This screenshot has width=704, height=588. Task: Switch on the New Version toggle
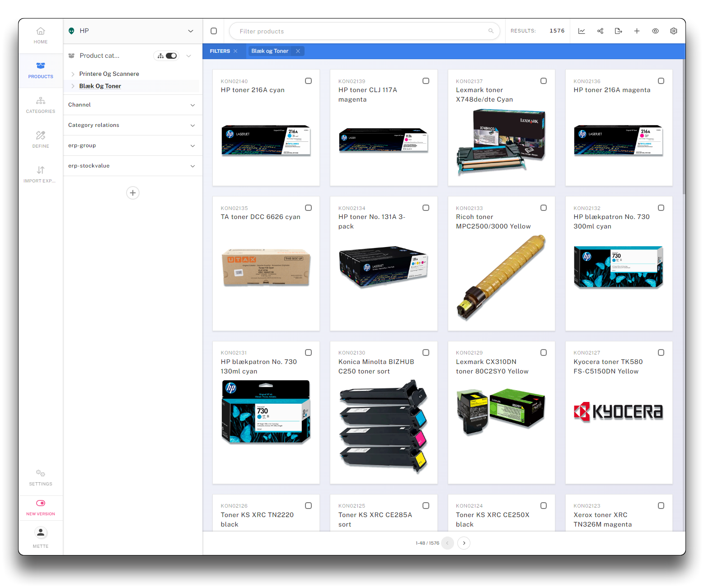[41, 503]
